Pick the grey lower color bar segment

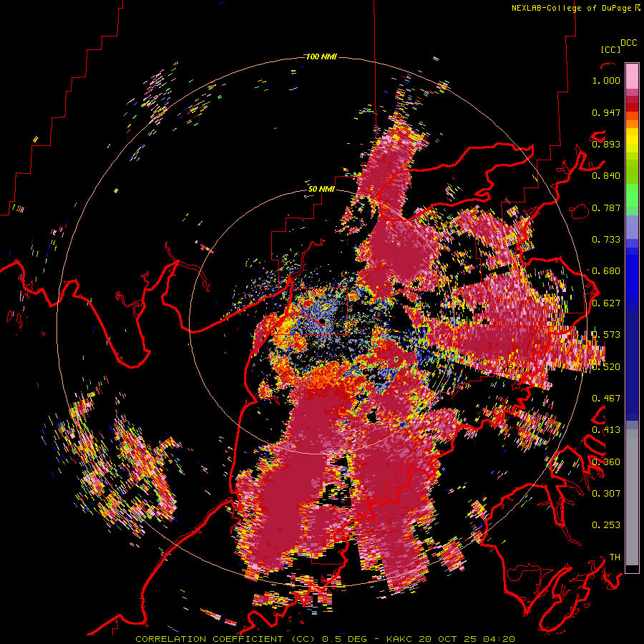632,497
